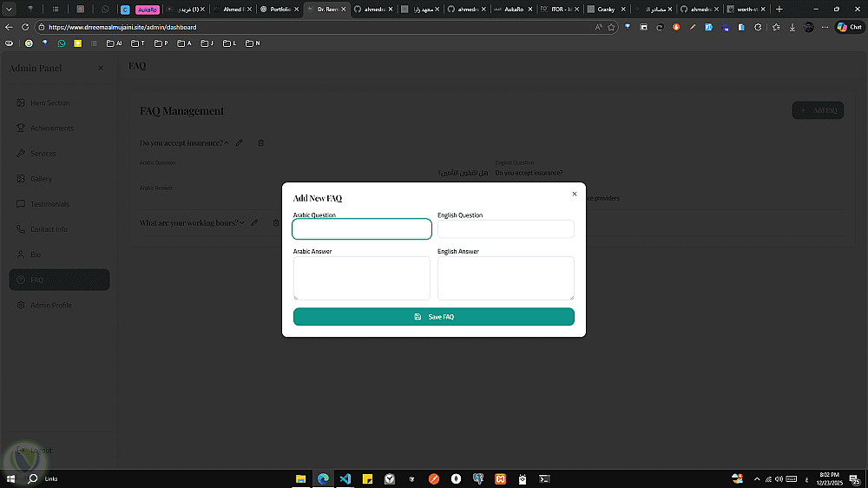This screenshot has height=488, width=868.
Task: Open the Google bookmark icon
Action: click(x=29, y=43)
